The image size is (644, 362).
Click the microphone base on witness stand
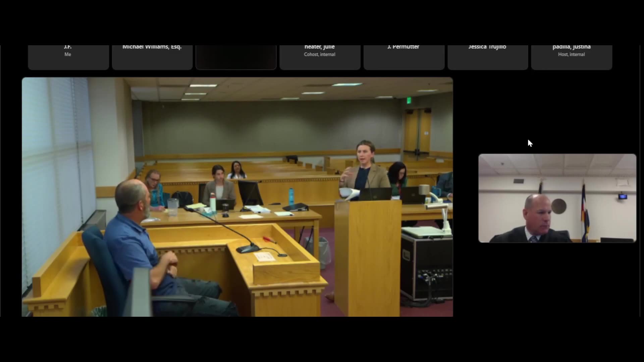(248, 249)
